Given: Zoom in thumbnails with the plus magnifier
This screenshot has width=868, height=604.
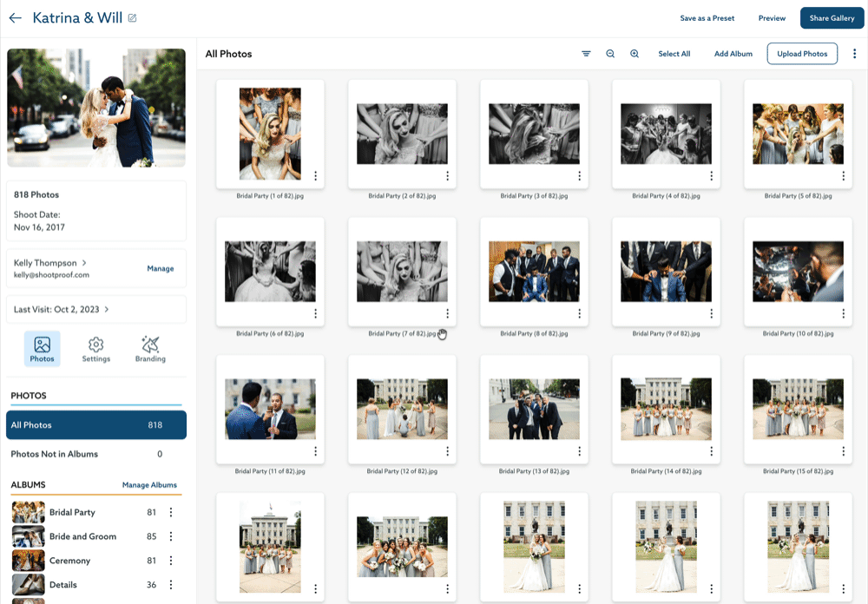Looking at the screenshot, I should coord(635,54).
